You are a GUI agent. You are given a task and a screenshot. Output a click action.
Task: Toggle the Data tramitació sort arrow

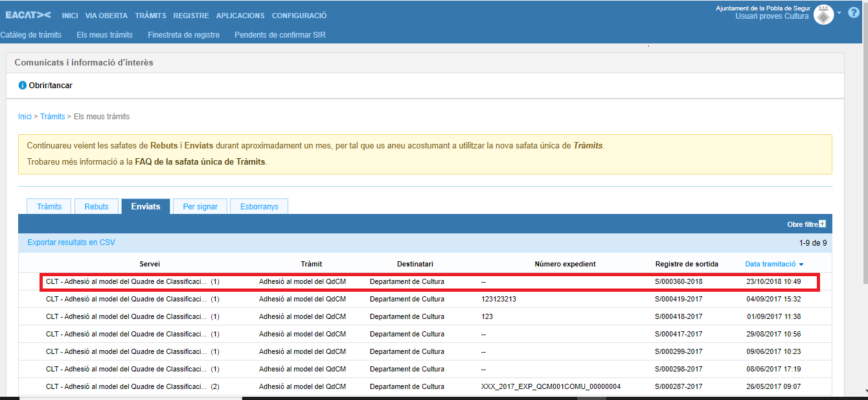click(801, 265)
